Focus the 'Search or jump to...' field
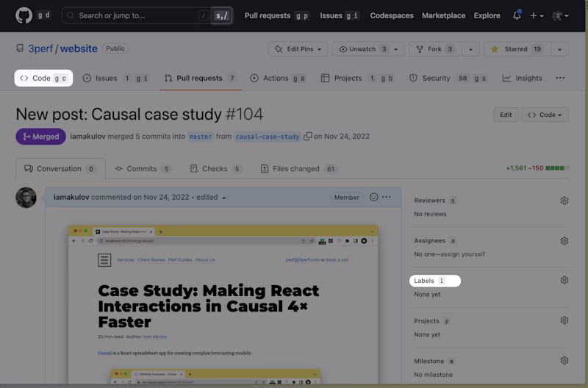This screenshot has height=388, width=588. point(148,15)
